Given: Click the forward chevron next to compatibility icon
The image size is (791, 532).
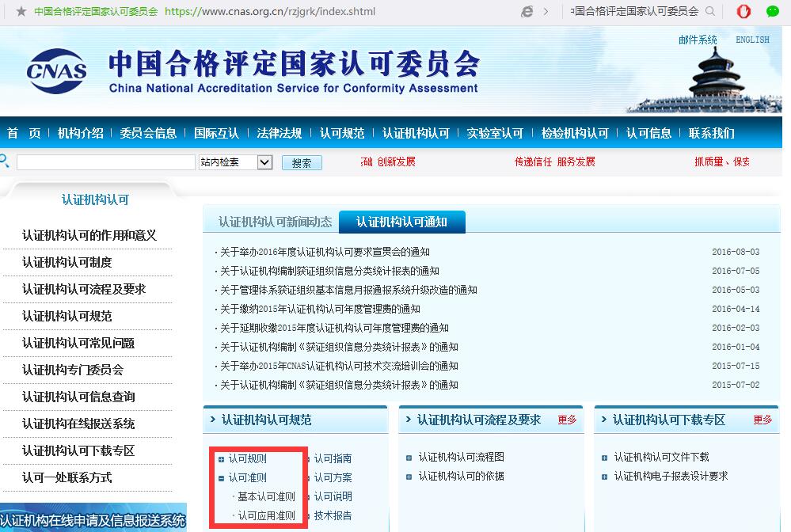Looking at the screenshot, I should click(546, 11).
